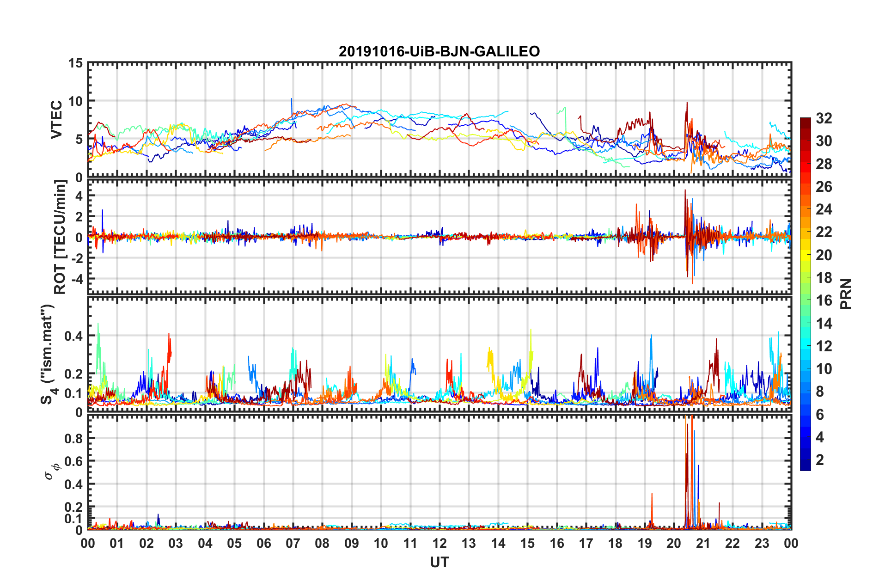Click S4 axis tick label 0.4
This screenshot has height=588, width=879.
coord(74,336)
